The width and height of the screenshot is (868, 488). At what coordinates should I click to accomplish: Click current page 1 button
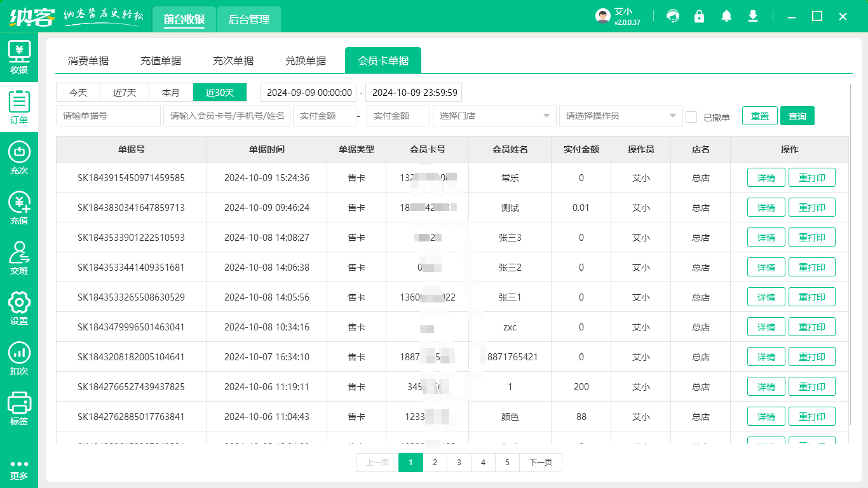pyautogui.click(x=410, y=463)
